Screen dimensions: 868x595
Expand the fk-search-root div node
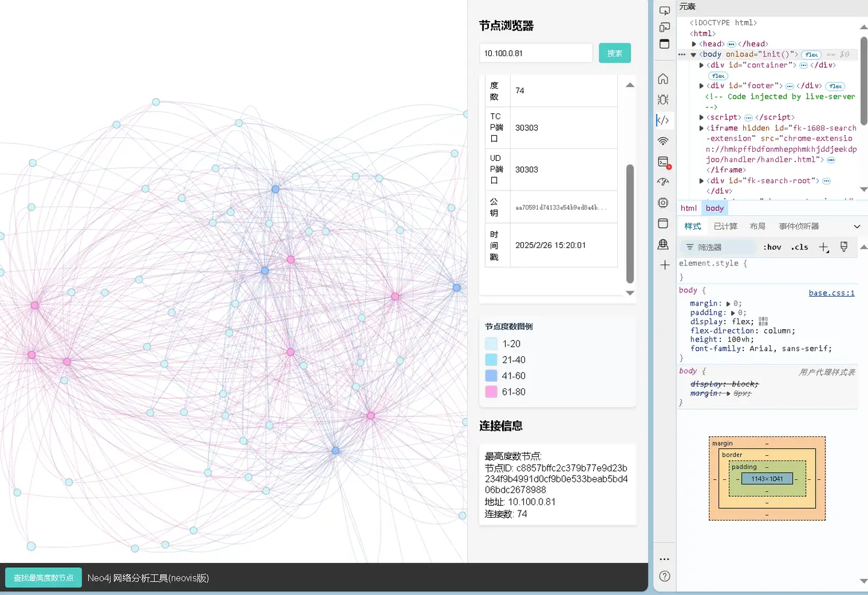pyautogui.click(x=701, y=181)
